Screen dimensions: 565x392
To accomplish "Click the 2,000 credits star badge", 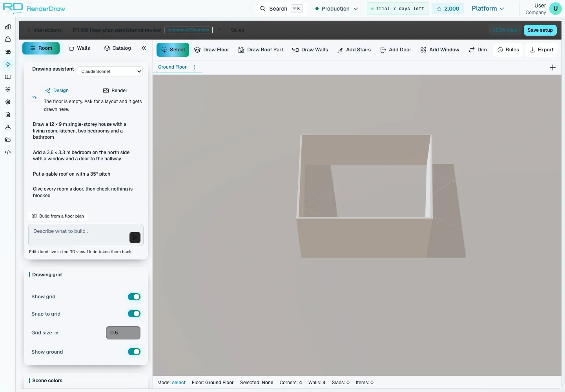I will coord(448,9).
